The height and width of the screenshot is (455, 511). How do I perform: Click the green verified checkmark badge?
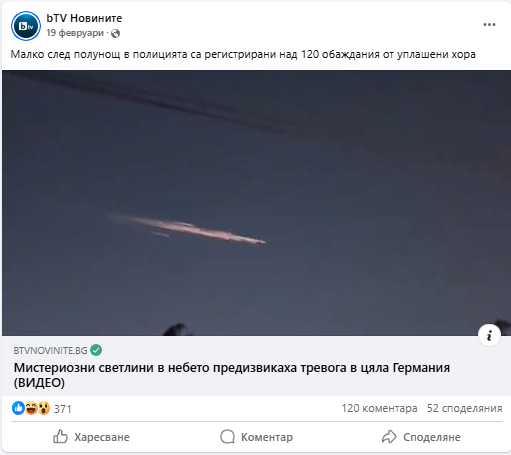pos(96,350)
